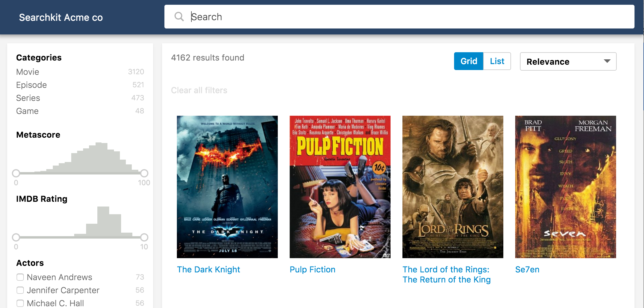Switch to Grid view

[469, 61]
